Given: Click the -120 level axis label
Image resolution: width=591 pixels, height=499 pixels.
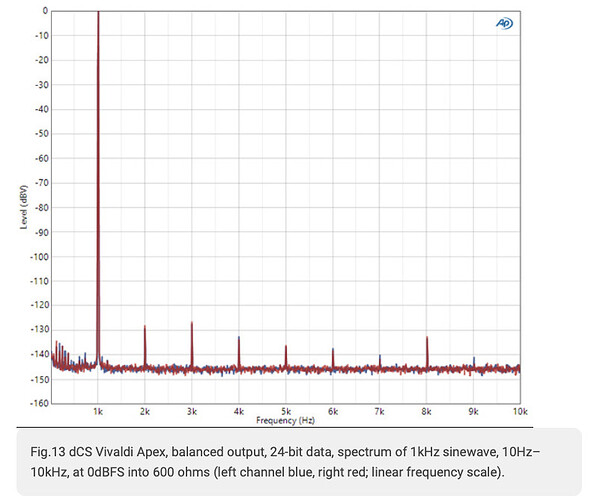Looking at the screenshot, I should pyautogui.click(x=40, y=305).
